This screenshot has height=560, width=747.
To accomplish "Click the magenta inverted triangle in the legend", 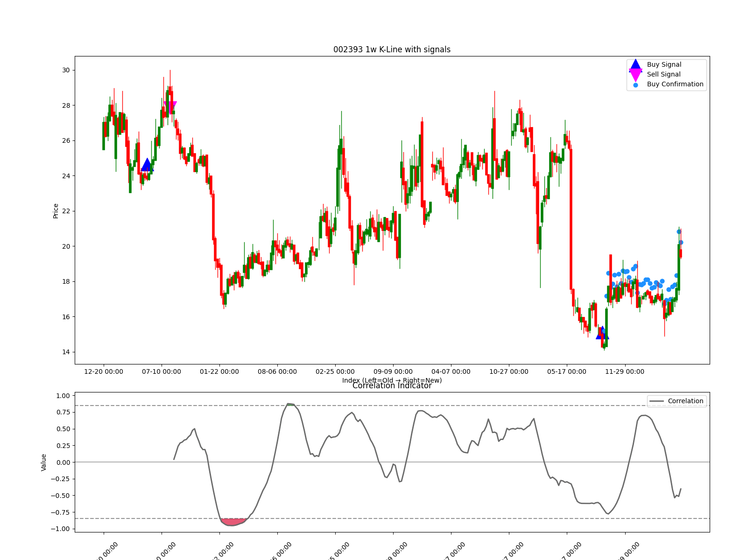I will [635, 75].
